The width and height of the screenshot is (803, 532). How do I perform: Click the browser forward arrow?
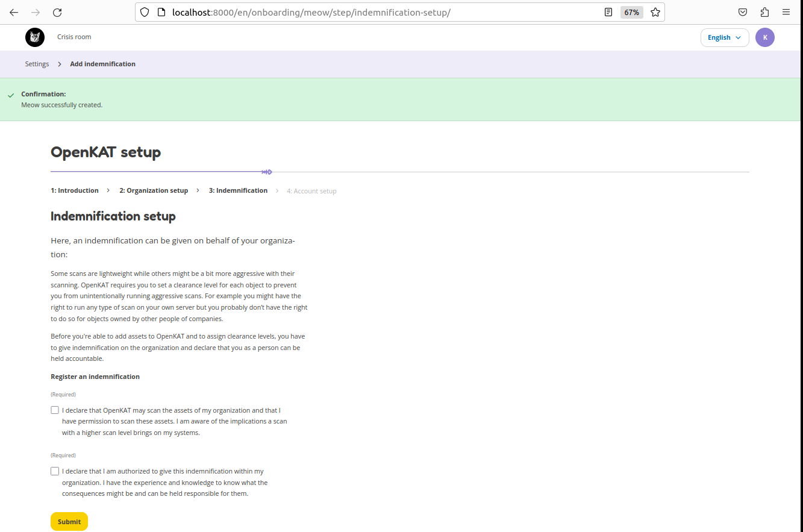click(36, 12)
